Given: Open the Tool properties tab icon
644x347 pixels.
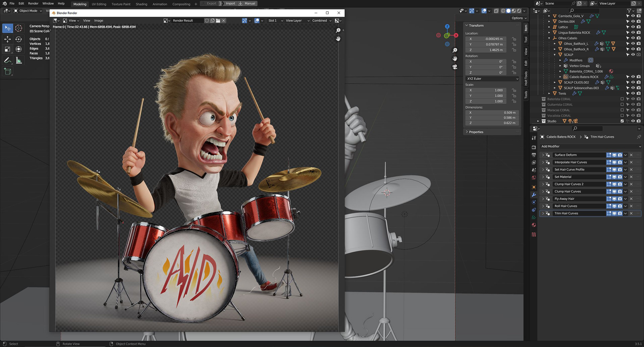Looking at the screenshot, I should point(534,138).
